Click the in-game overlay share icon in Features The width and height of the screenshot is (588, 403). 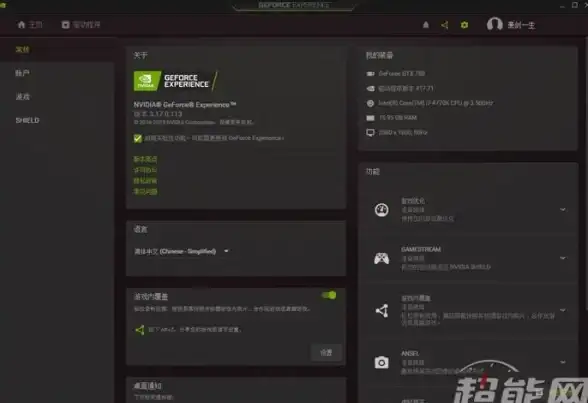[382, 310]
